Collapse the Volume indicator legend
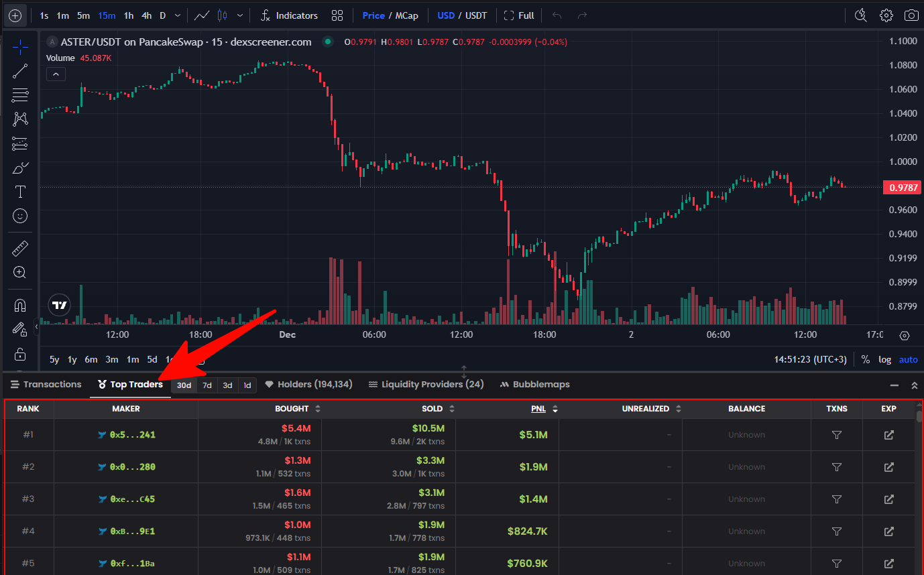924x575 pixels. pyautogui.click(x=56, y=74)
